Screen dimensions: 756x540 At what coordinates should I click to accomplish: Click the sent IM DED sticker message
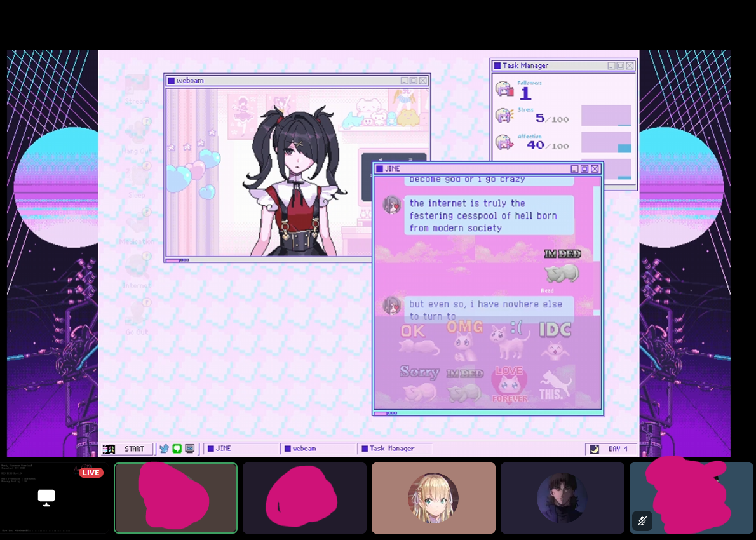coord(562,266)
